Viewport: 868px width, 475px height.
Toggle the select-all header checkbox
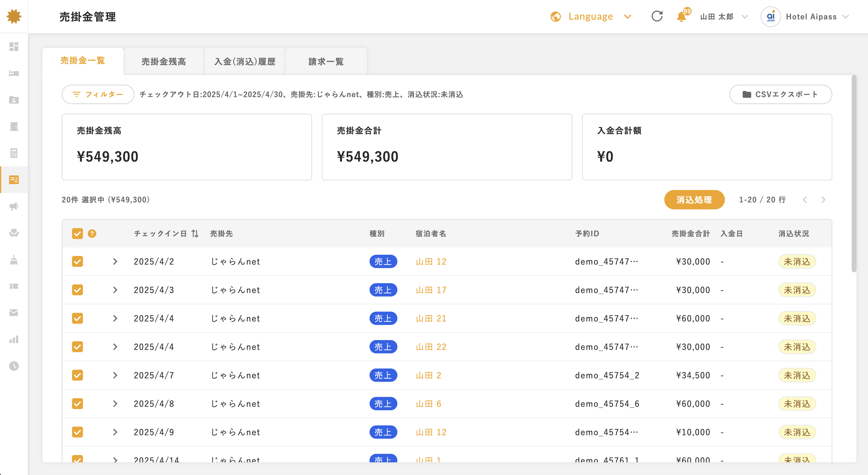tap(77, 234)
